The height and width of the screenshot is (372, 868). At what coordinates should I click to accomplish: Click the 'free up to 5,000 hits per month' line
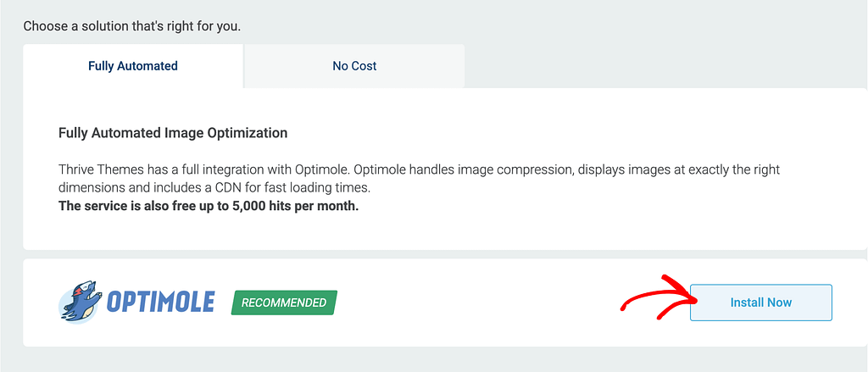pos(209,207)
